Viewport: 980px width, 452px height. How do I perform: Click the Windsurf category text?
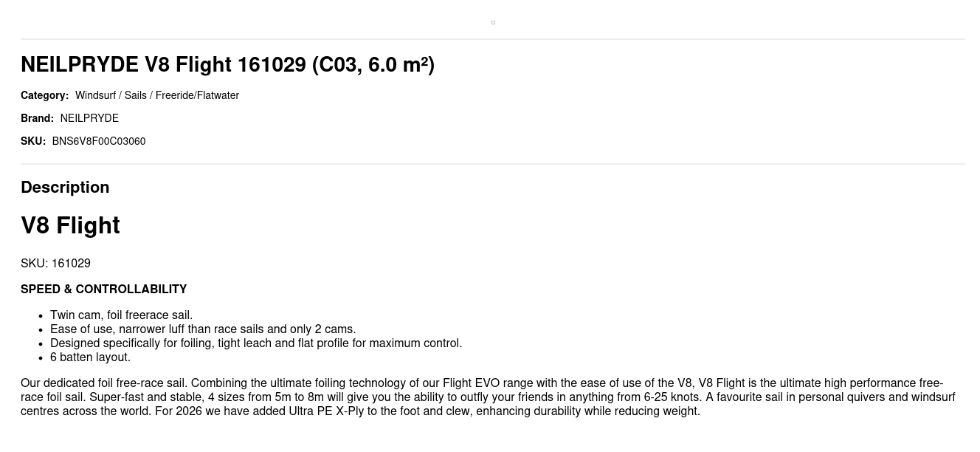(x=94, y=95)
